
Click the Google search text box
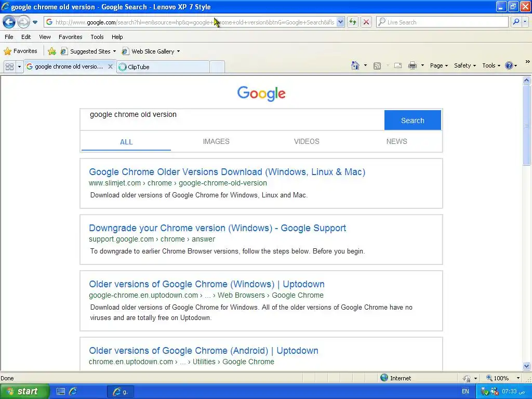pyautogui.click(x=232, y=120)
